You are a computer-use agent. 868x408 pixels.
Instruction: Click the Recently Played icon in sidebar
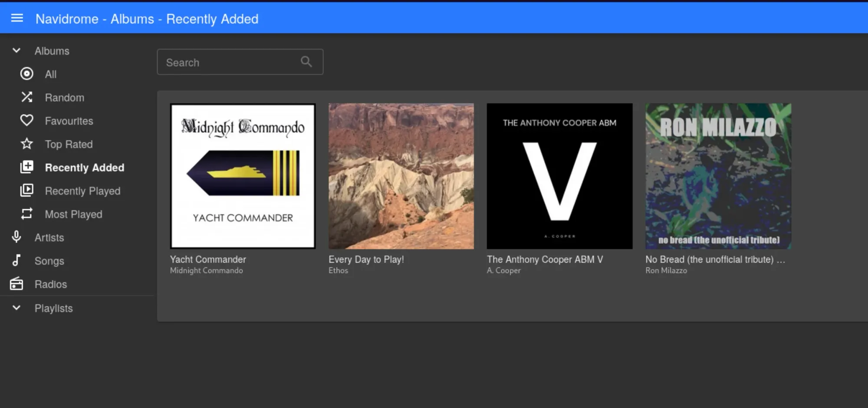(x=26, y=191)
